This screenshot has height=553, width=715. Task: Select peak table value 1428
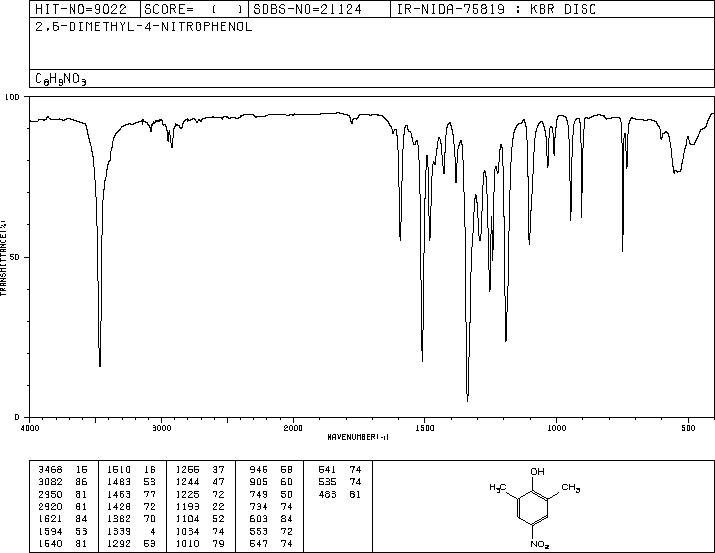[119, 506]
